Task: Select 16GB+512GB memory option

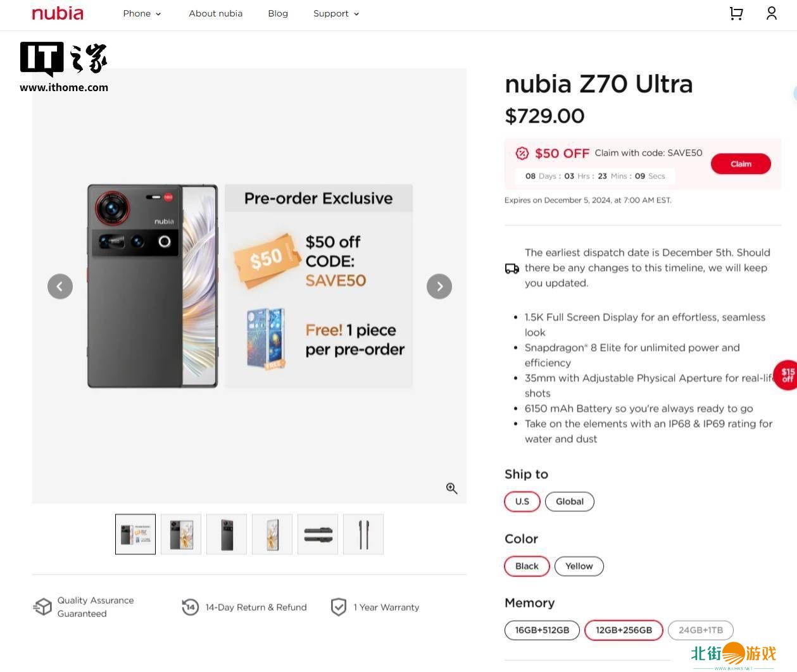Action: (x=542, y=630)
